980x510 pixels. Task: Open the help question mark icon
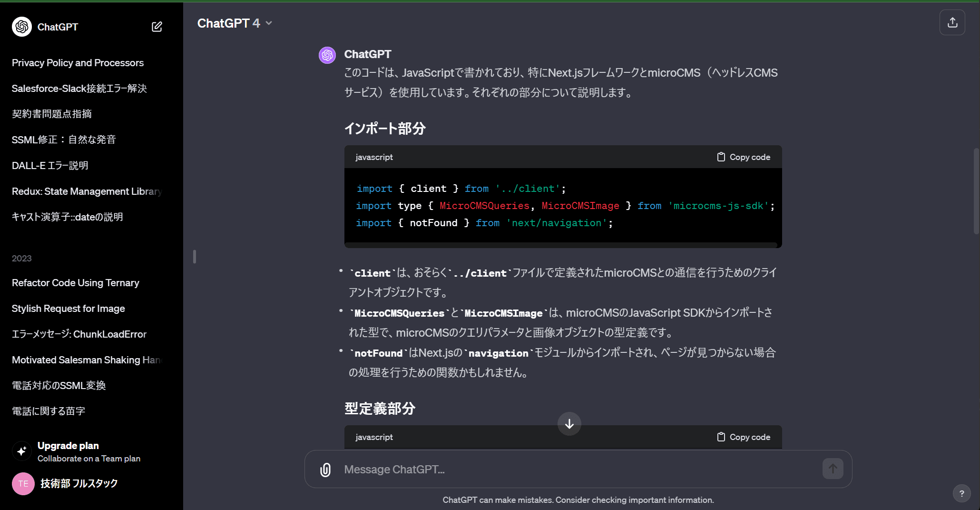click(961, 493)
